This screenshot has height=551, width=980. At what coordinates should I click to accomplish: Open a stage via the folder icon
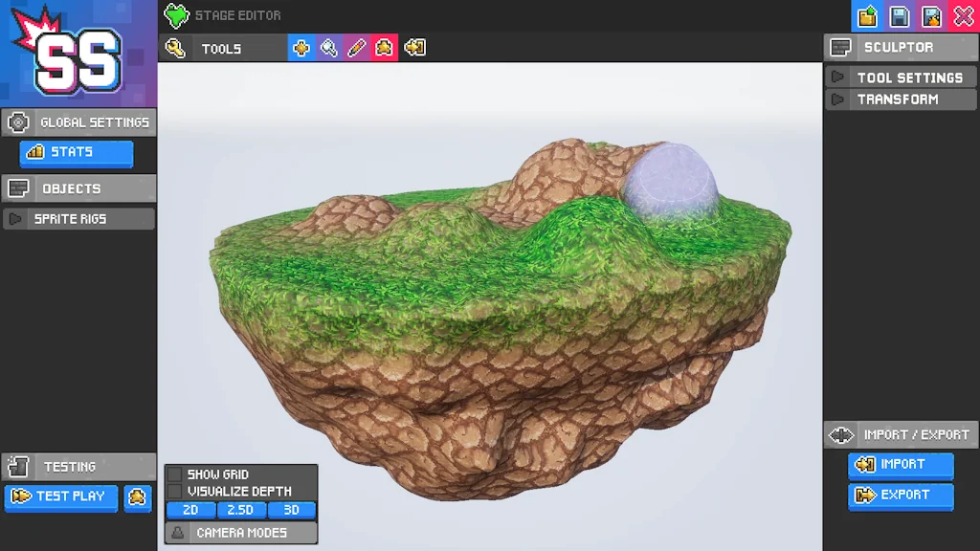[x=867, y=16]
